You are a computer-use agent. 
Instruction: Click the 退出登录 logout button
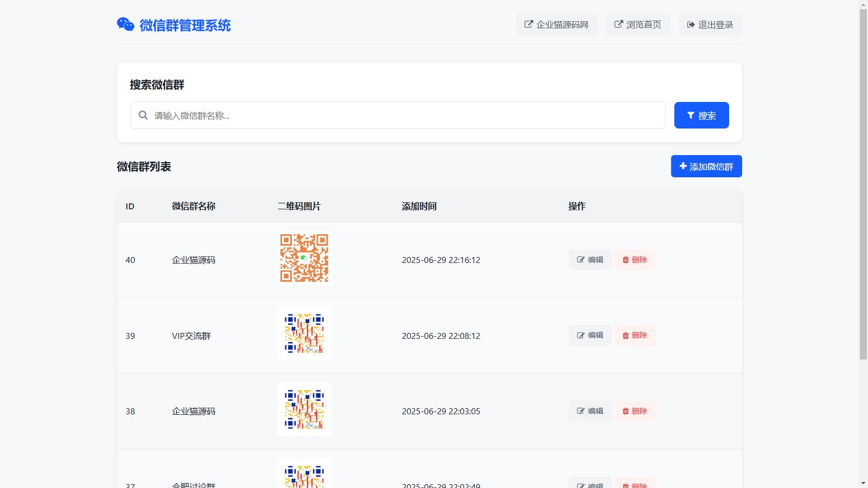tap(710, 24)
